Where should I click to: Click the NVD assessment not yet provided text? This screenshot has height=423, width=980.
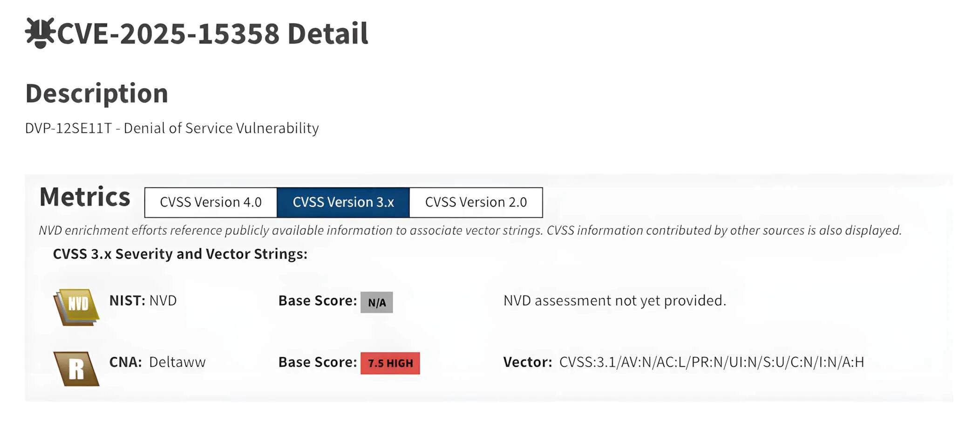614,300
